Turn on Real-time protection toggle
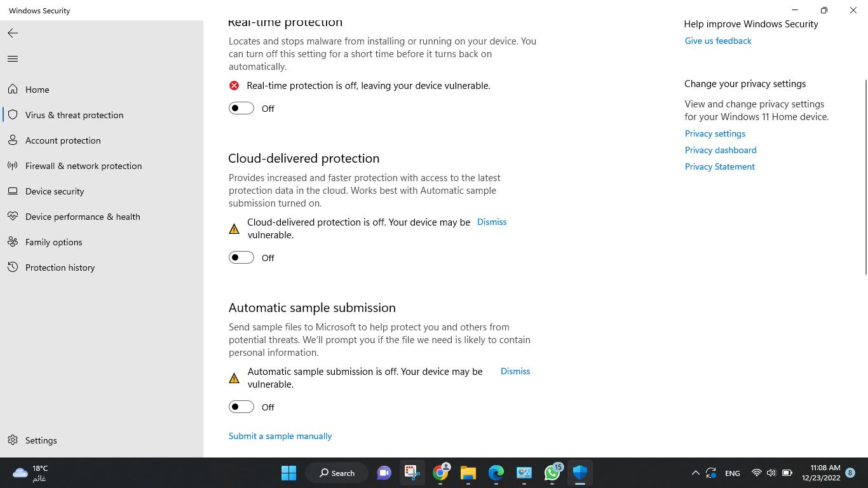Image resolution: width=868 pixels, height=488 pixels. [x=241, y=109]
